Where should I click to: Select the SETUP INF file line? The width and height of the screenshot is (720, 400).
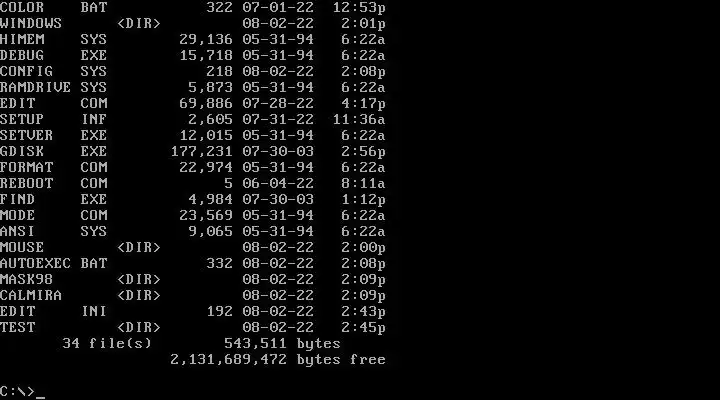193,119
